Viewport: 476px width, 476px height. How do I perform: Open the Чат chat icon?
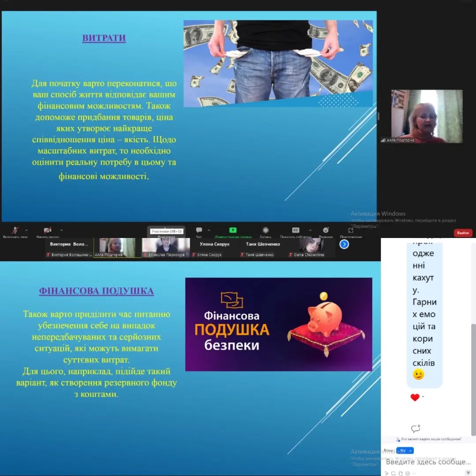[x=199, y=231]
